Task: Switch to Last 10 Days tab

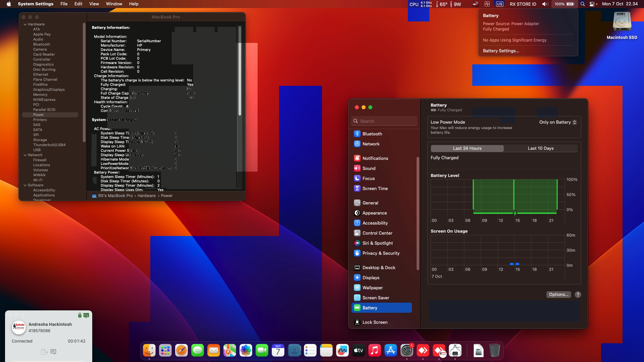Action: [x=540, y=148]
